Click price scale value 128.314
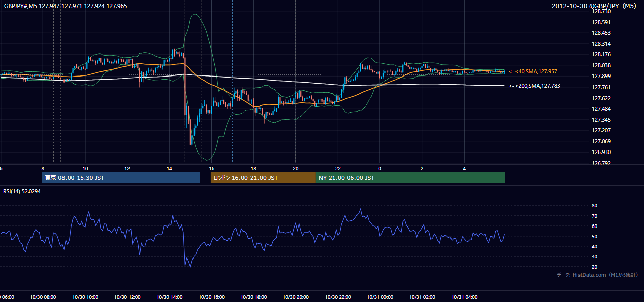 point(602,44)
